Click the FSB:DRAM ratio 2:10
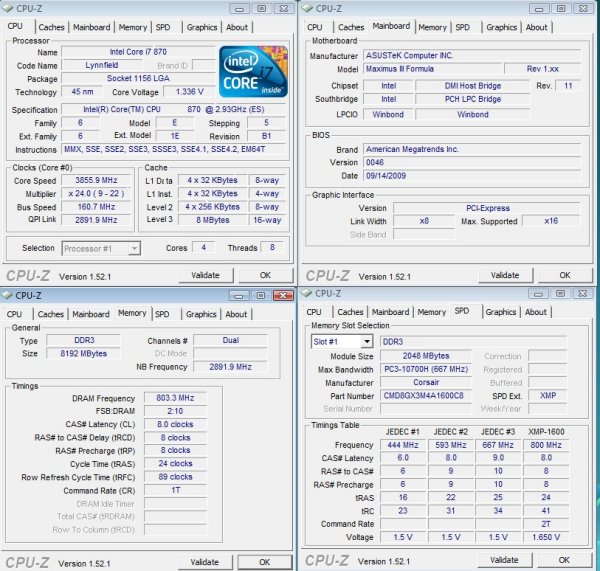600x571 pixels. 175,411
